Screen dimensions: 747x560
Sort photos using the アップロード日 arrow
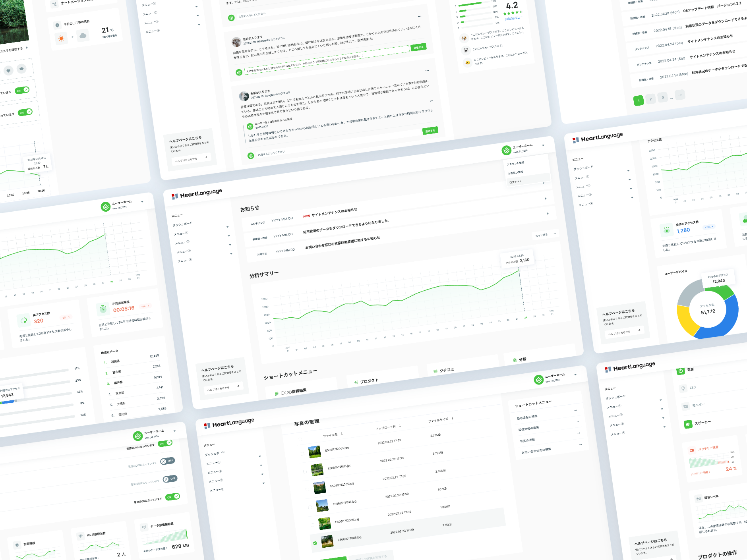(x=400, y=425)
